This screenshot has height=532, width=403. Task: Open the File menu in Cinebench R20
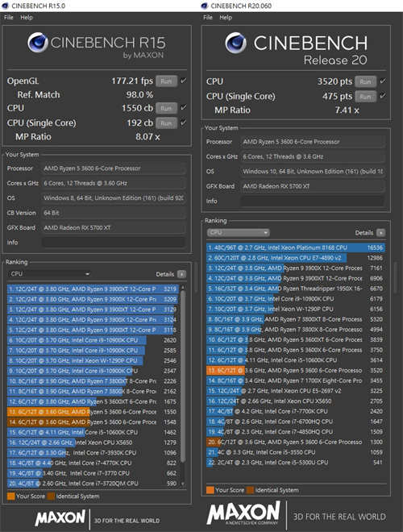point(208,17)
